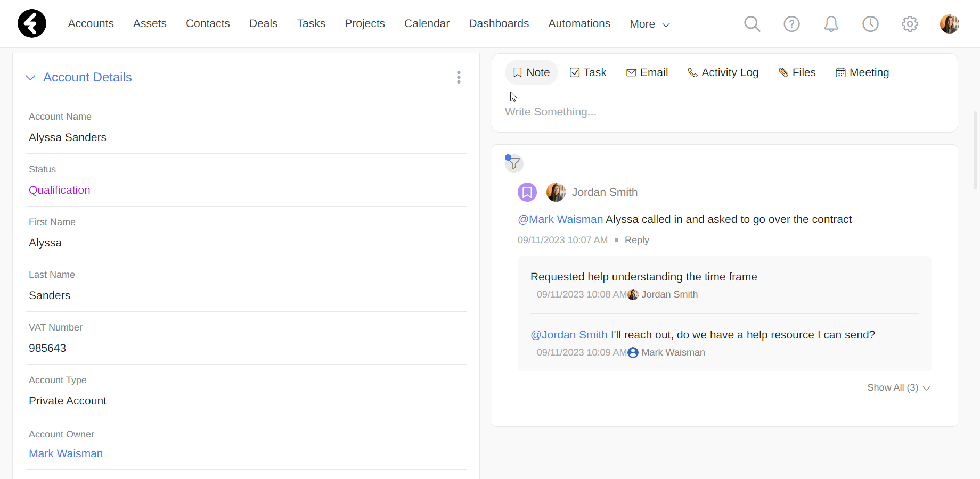Select the Email tab
Image resolution: width=980 pixels, height=479 pixels.
[x=647, y=72]
